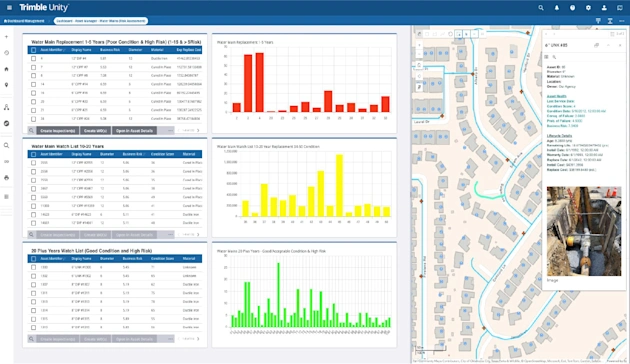
Task: Click the magnifier icon in the left sidebar
Action: coord(6,145)
